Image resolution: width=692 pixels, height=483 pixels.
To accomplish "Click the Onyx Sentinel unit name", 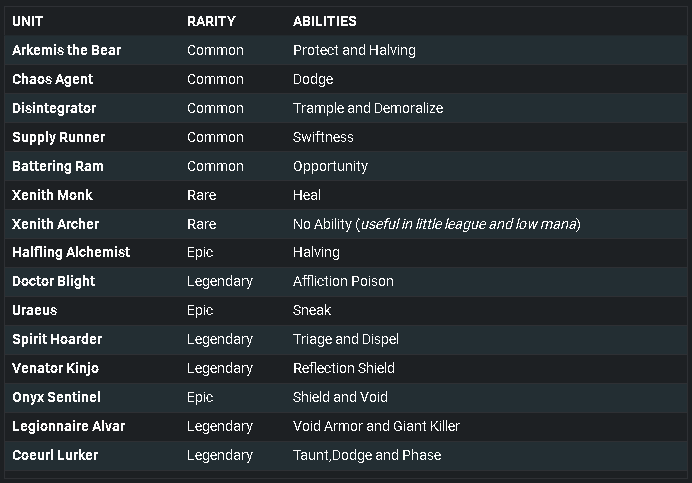I will click(56, 397).
